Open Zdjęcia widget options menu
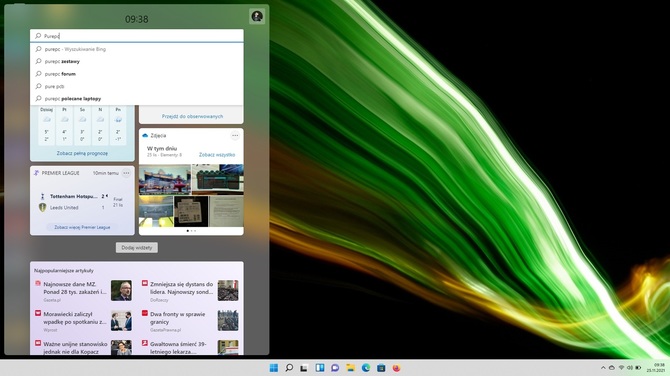 pos(235,135)
